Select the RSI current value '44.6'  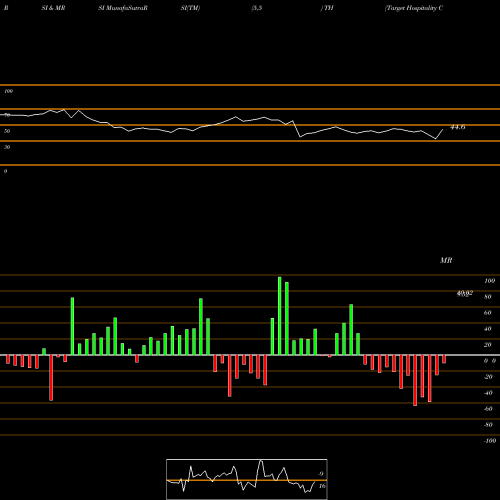(x=458, y=127)
